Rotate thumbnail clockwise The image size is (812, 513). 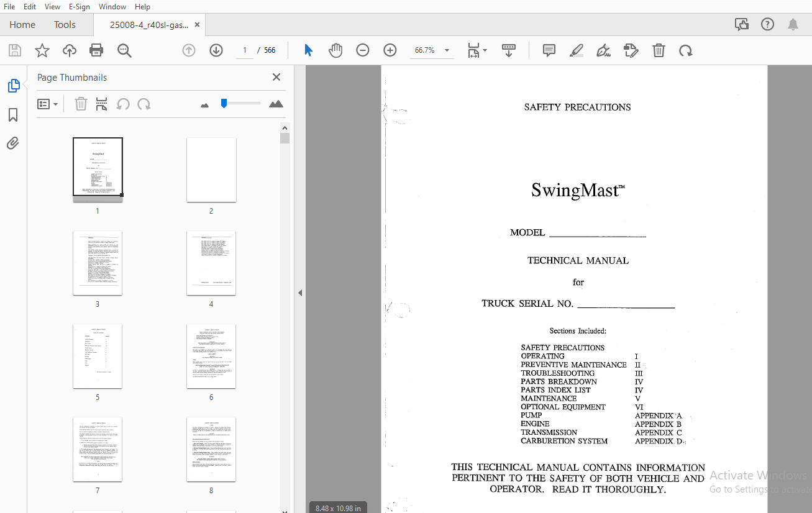pyautogui.click(x=144, y=104)
